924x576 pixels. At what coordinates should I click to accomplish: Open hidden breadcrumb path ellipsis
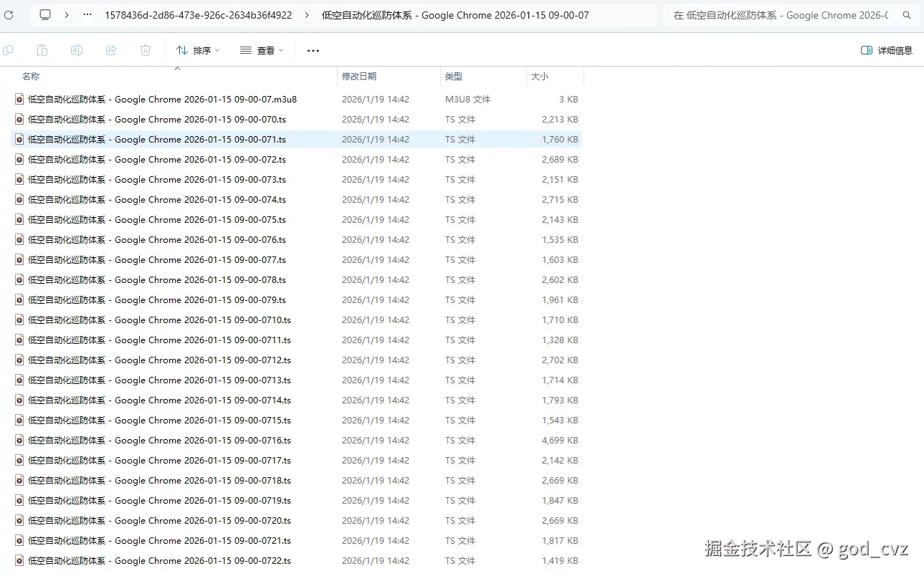87,14
